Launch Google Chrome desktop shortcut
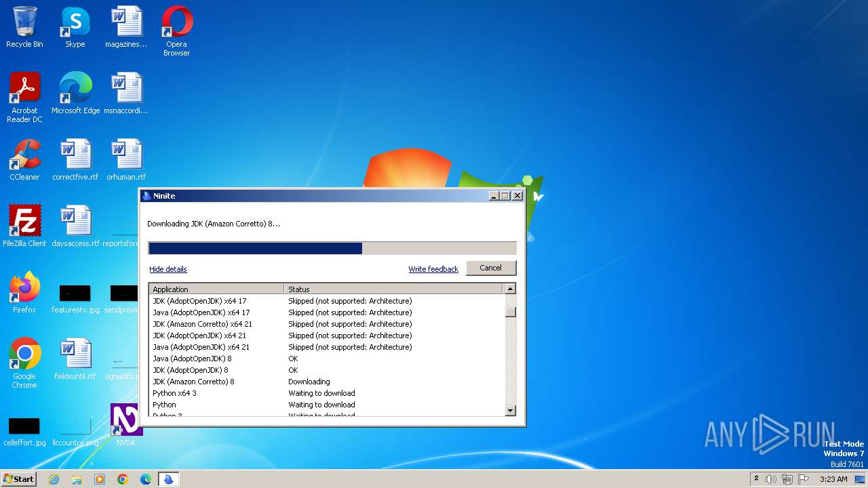This screenshot has width=868, height=488. [x=24, y=363]
